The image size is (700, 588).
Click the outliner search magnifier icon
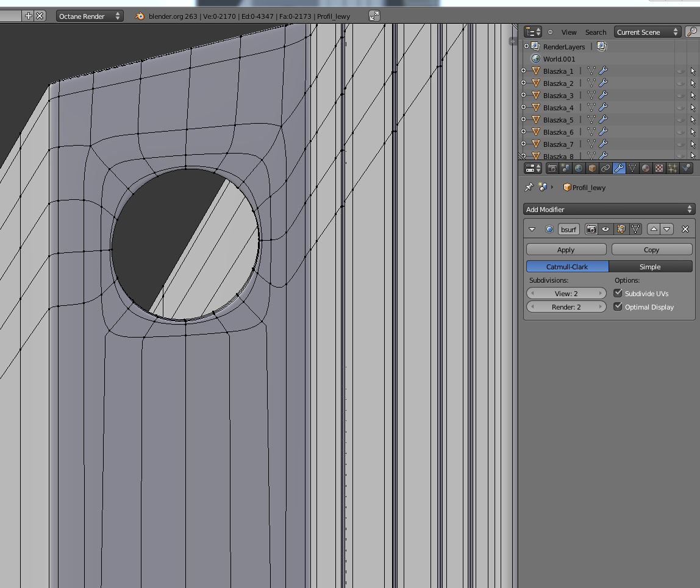692,32
